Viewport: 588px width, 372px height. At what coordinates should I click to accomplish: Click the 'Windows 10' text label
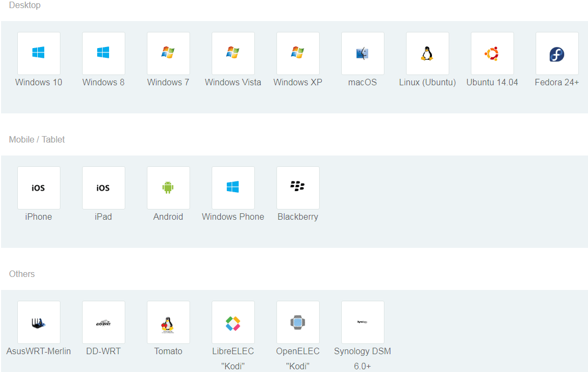coord(39,82)
